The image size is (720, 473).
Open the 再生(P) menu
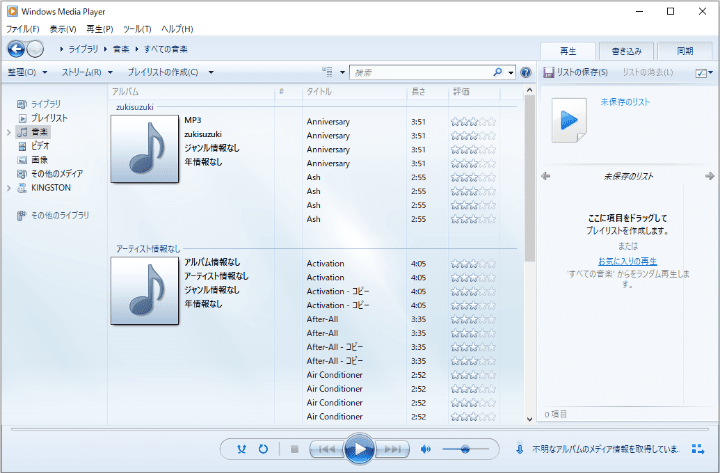tap(100, 29)
